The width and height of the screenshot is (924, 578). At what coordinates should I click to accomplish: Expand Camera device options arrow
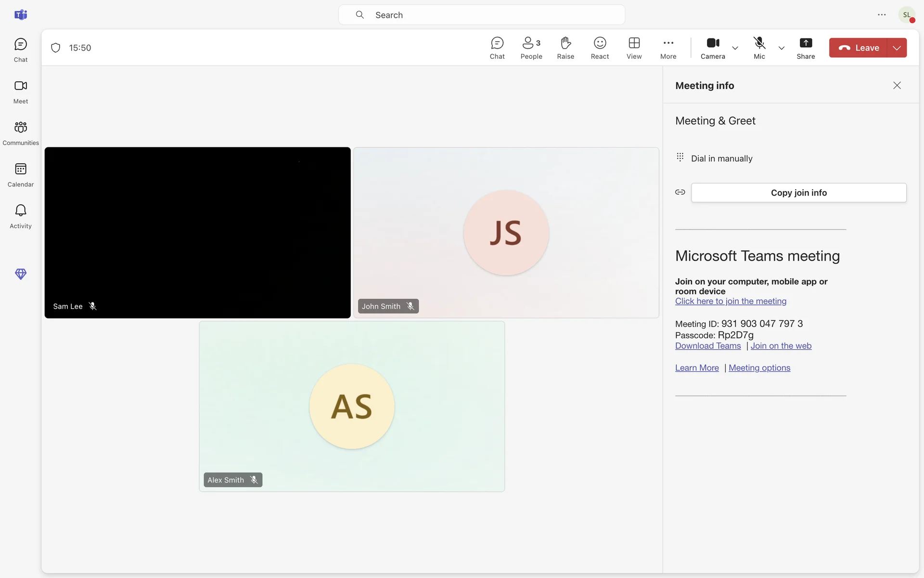735,48
